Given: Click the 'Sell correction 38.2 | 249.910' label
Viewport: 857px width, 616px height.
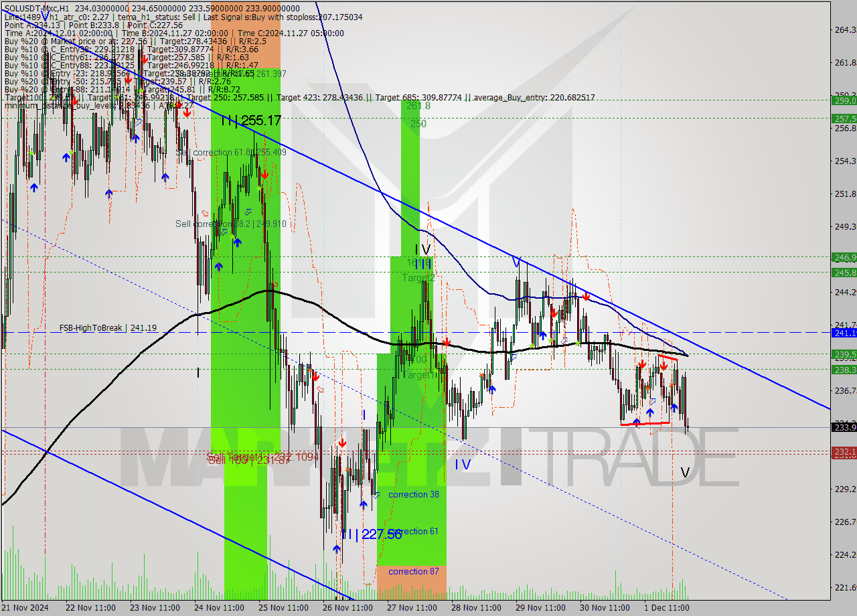Looking at the screenshot, I should (x=231, y=224).
